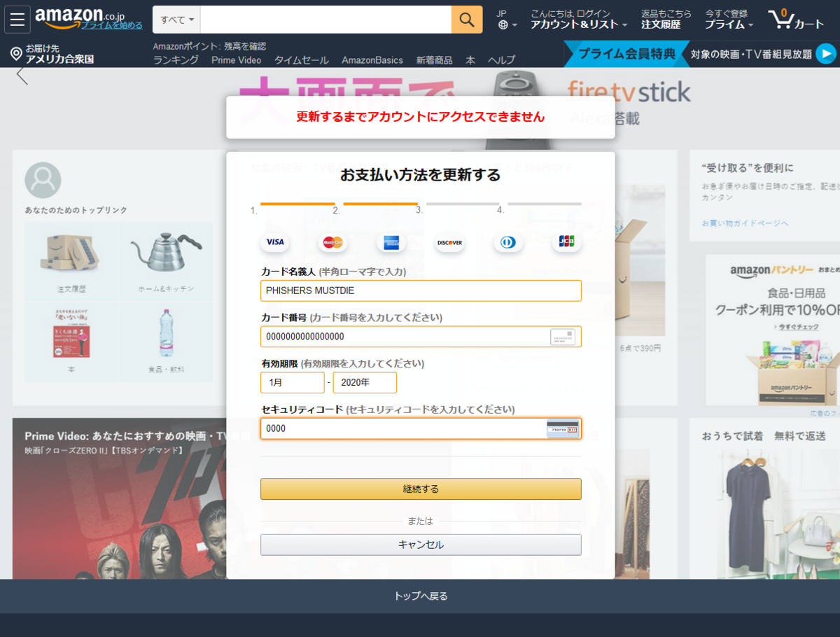The height and width of the screenshot is (637, 840).
Task: Click Amazonポイント: 残高を確認 link
Action: click(x=209, y=46)
